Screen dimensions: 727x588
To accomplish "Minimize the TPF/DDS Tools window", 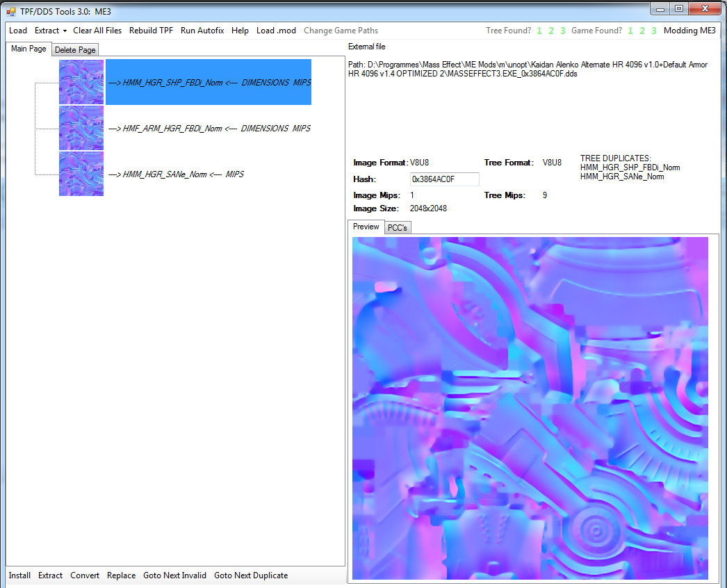I will coord(660,8).
